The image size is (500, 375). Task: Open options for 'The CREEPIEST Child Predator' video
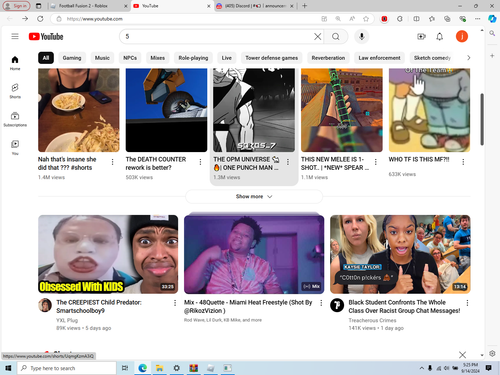[x=175, y=303]
